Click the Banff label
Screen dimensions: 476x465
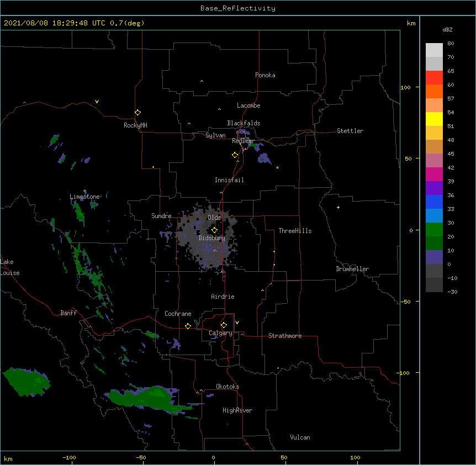click(68, 313)
